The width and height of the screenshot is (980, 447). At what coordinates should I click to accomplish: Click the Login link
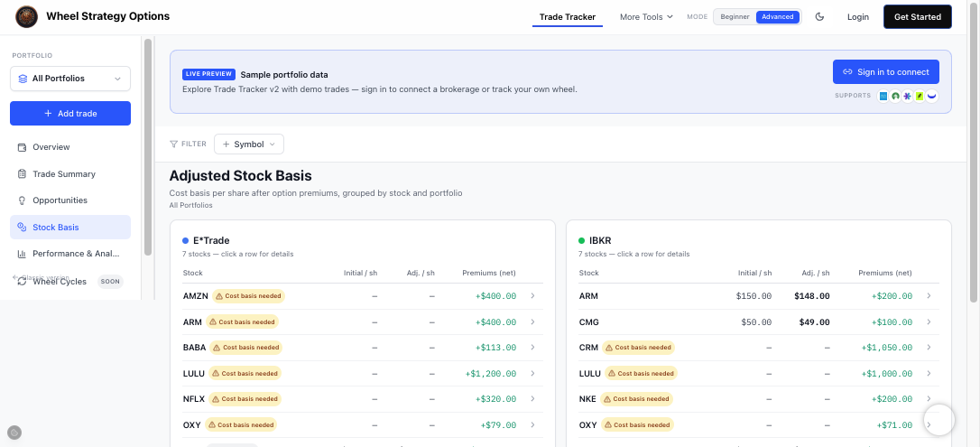pos(858,17)
